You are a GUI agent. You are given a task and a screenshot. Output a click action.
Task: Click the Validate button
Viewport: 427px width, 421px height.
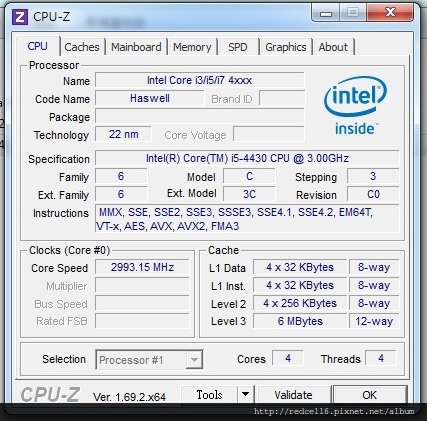(x=293, y=395)
